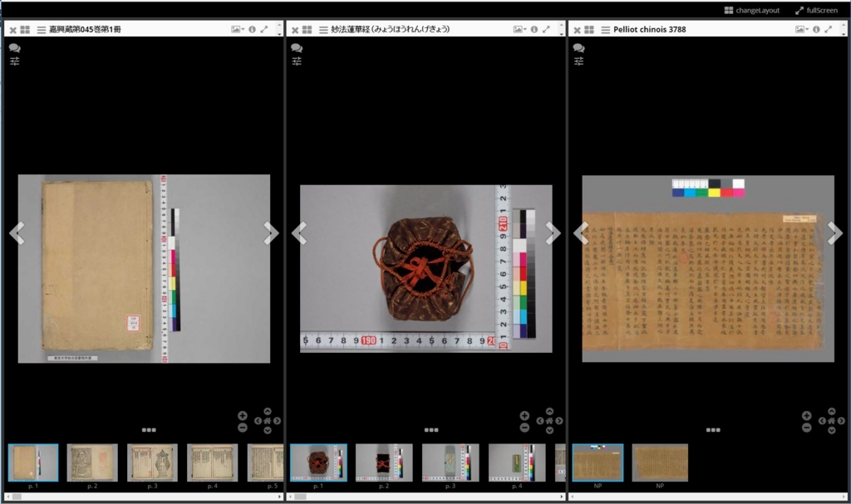Go to previous page arrow in 嘉興藏 window
The image size is (851, 504).
17,233
